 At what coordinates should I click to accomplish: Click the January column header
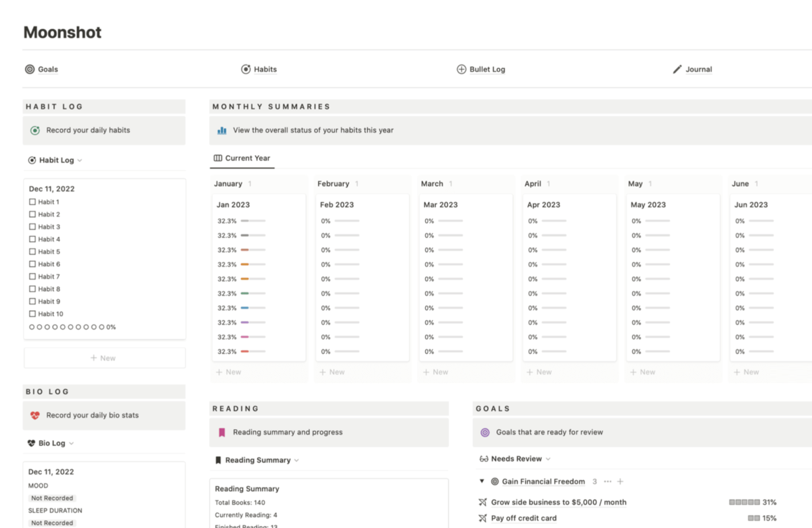click(x=228, y=183)
